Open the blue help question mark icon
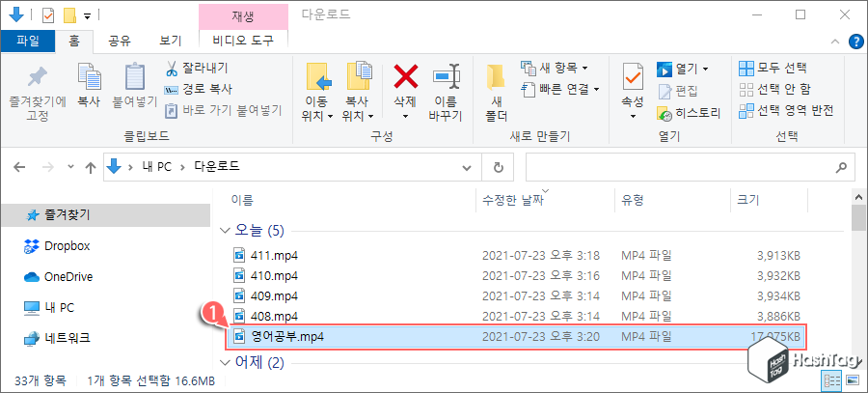868x393 pixels. (x=856, y=41)
